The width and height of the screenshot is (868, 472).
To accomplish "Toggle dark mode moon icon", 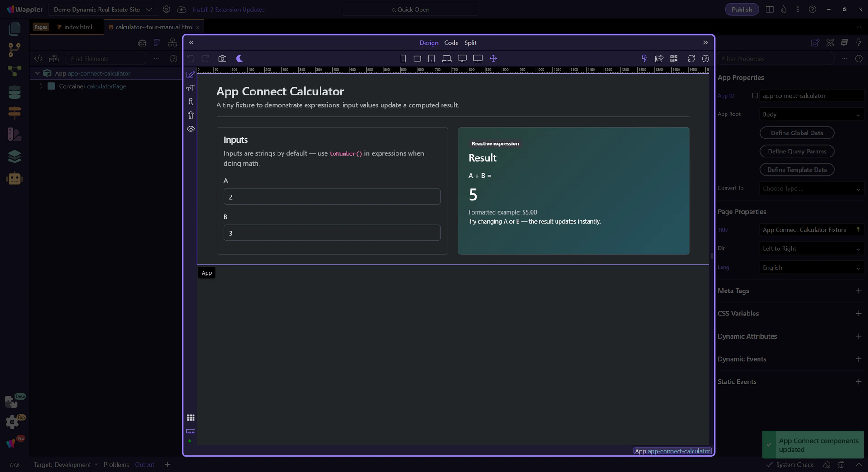I will (240, 59).
